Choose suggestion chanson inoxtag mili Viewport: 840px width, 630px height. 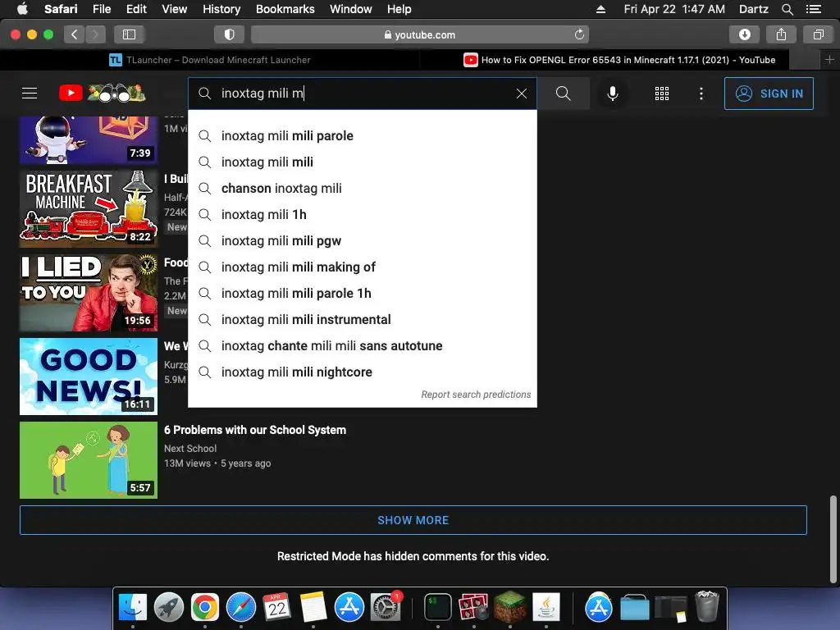[x=362, y=189]
